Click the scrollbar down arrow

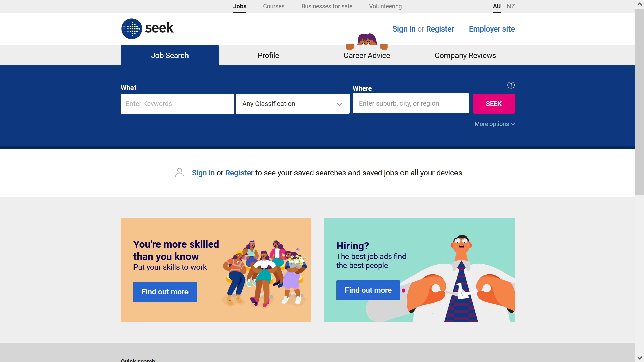point(640,358)
